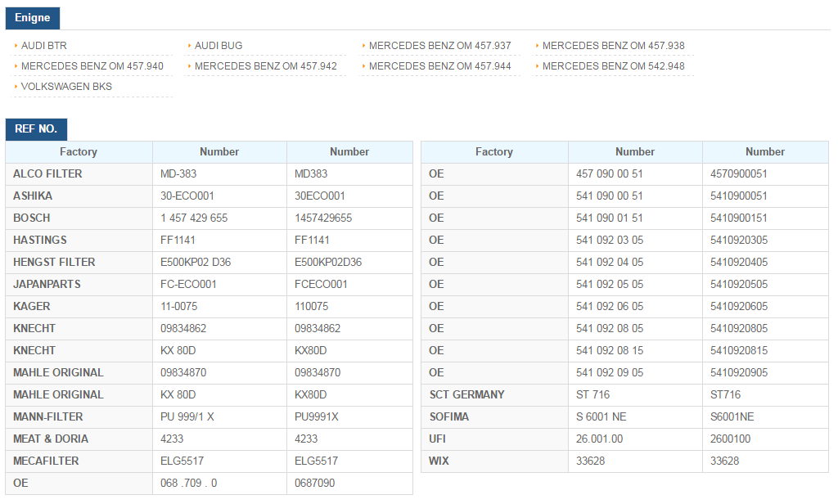Open MERCEDES BENZ OM 457.937 link
The height and width of the screenshot is (504, 838).
(439, 46)
